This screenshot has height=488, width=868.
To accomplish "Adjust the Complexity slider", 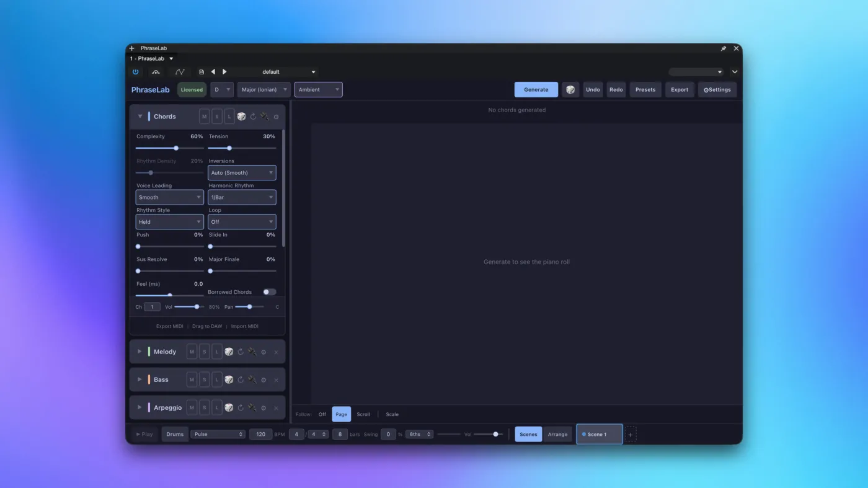I will pos(169,148).
